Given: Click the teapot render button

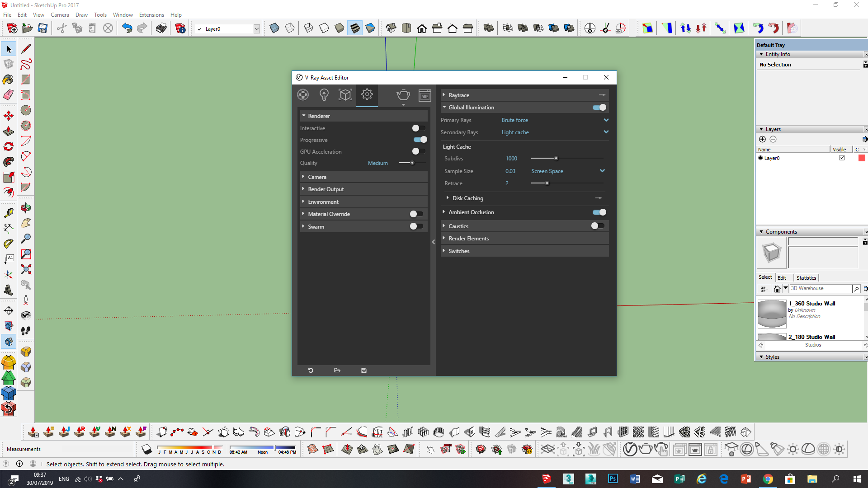Looking at the screenshot, I should click(403, 95).
